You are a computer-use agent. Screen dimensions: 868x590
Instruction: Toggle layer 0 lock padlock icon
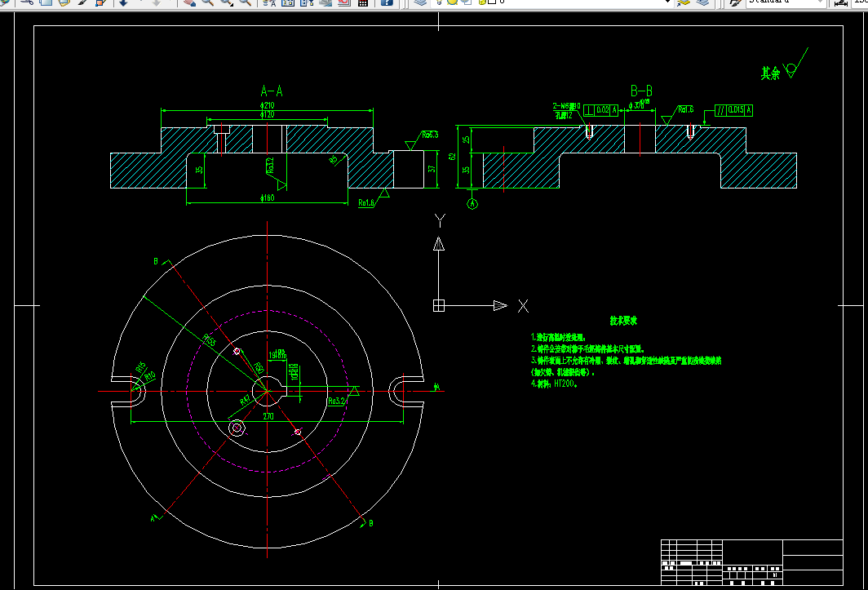483,2
